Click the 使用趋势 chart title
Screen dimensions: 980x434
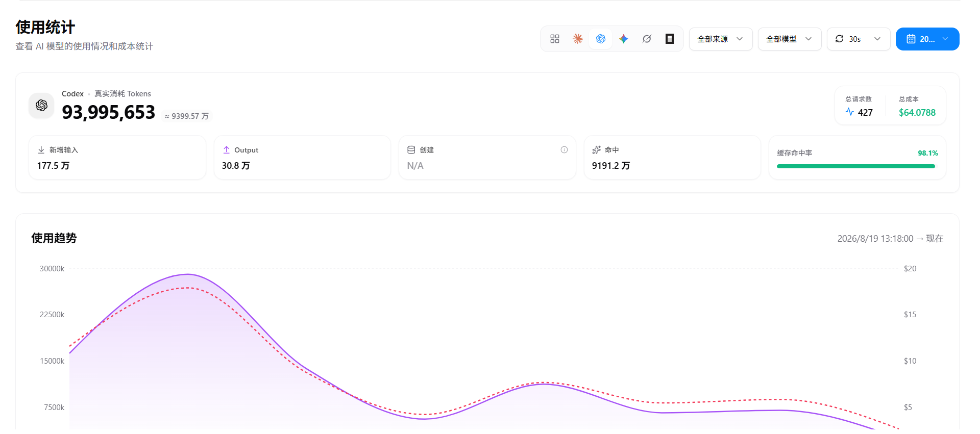click(x=54, y=238)
